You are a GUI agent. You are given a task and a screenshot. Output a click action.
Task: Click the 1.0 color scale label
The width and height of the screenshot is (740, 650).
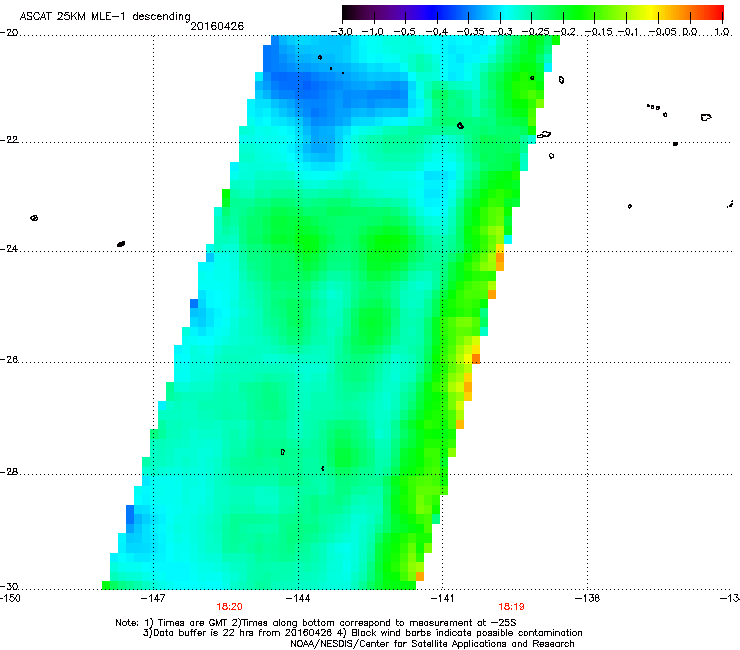coord(722,32)
